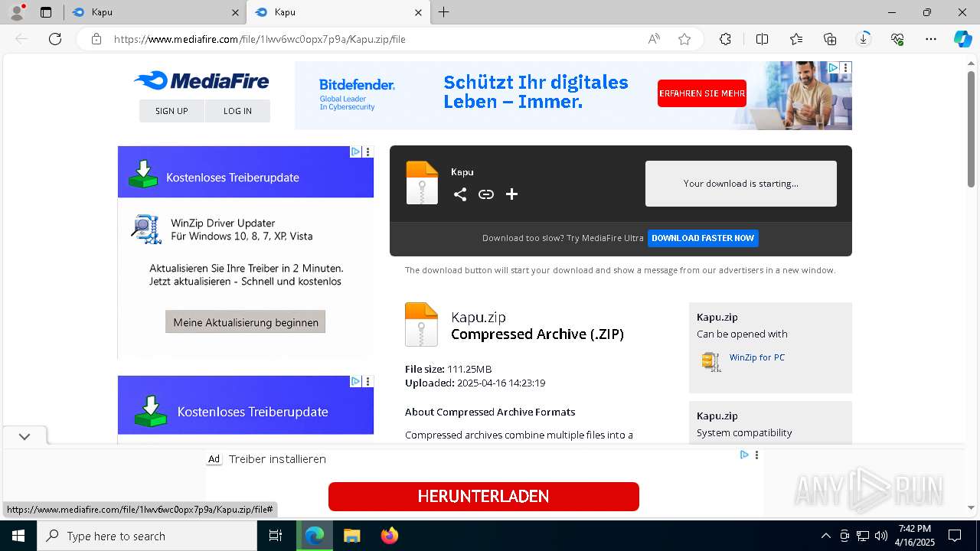Launch the Copilot icon in the toolbar
This screenshot has height=551, width=980.
(962, 39)
